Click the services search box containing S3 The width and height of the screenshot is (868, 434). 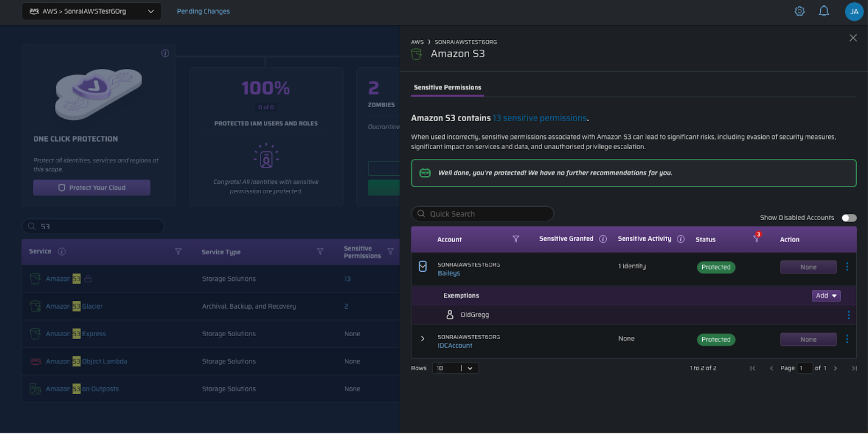pyautogui.click(x=93, y=226)
